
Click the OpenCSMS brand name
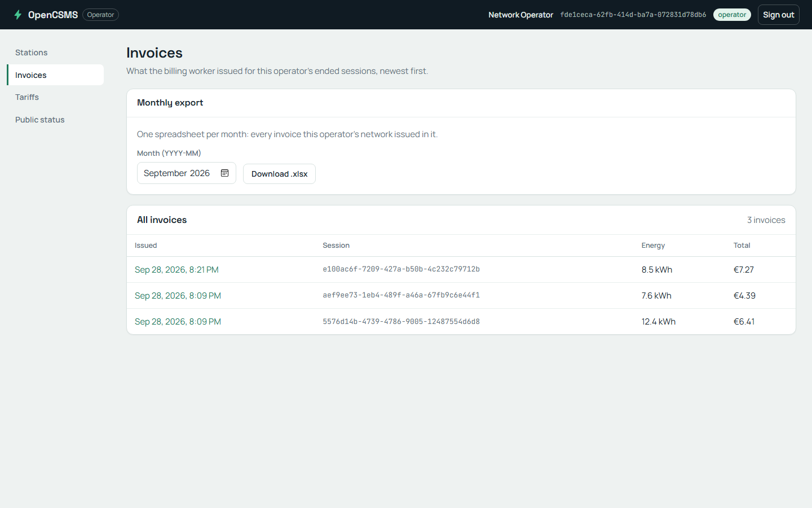(x=53, y=15)
